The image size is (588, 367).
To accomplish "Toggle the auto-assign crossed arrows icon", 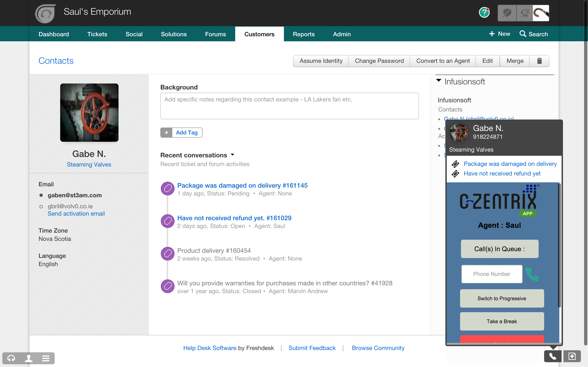I will [x=524, y=13].
